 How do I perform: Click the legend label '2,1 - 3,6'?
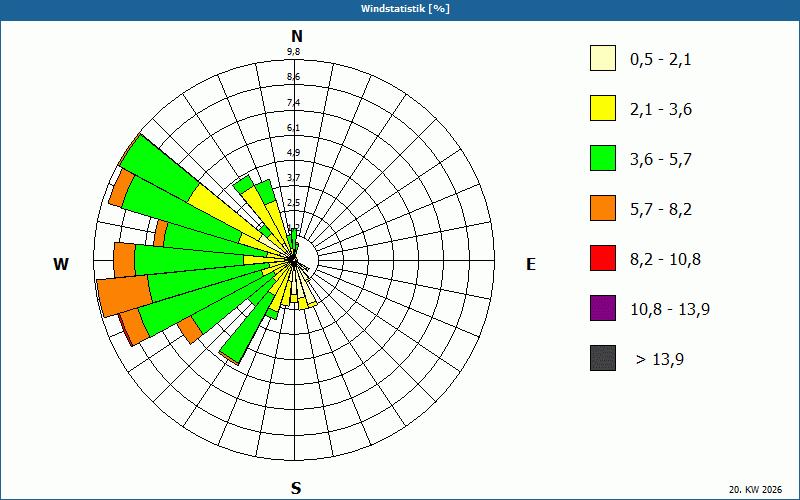(661, 110)
